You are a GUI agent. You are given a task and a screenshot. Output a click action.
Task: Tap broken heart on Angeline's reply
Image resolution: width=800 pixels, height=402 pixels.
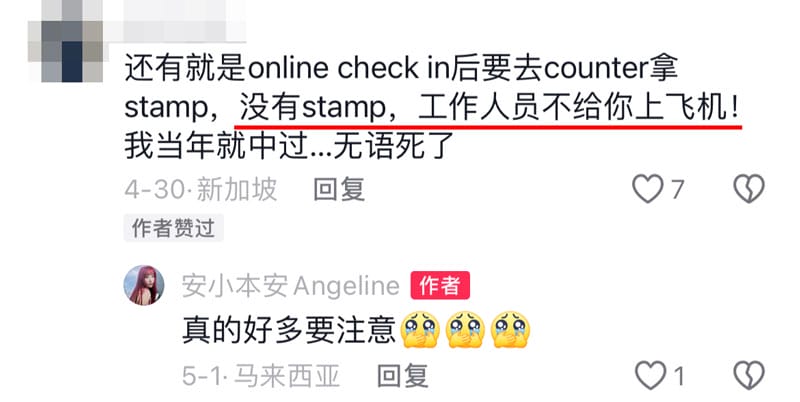748,375
